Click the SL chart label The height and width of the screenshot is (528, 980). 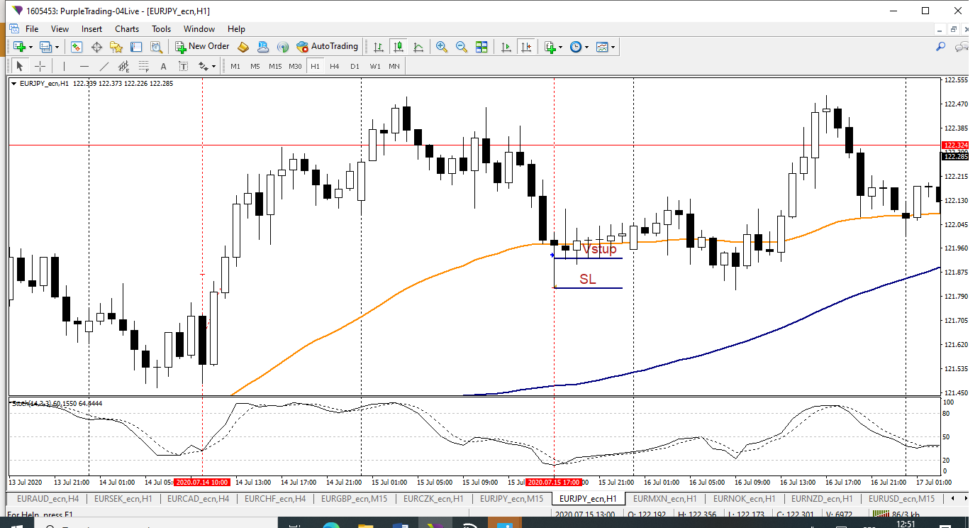(588, 279)
